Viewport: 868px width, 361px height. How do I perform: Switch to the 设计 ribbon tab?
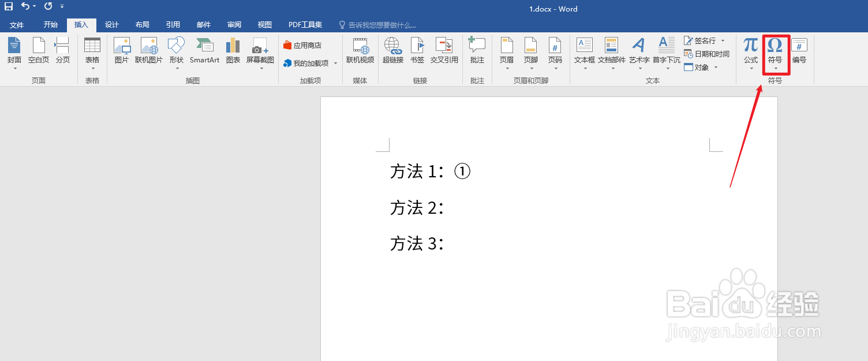pos(111,24)
